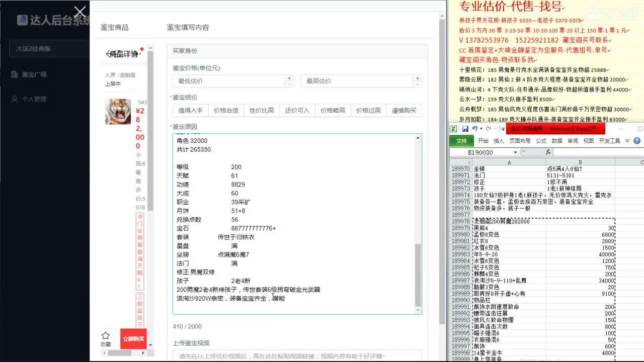Click the Excel application logo icon
This screenshot has height=362, width=644.
coord(454,129)
